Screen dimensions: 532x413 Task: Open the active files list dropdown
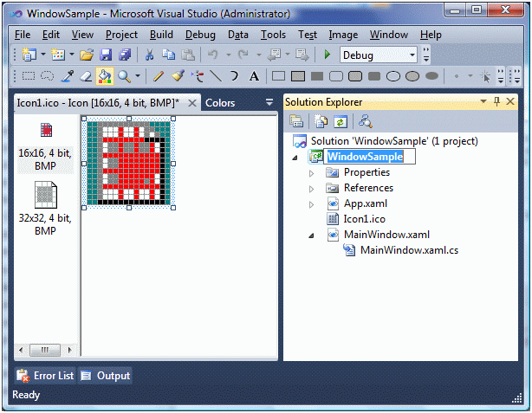pos(269,102)
